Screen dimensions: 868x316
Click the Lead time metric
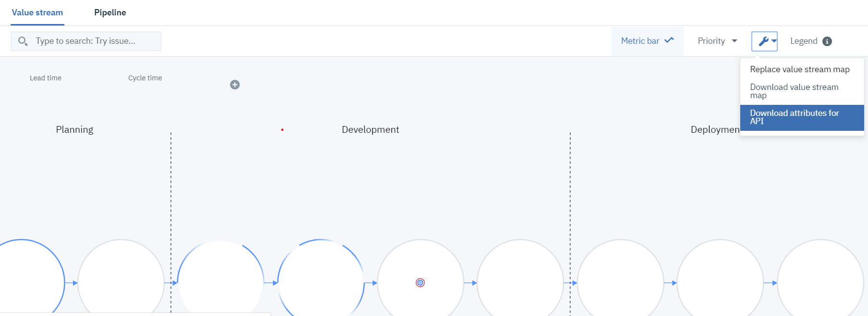point(46,78)
